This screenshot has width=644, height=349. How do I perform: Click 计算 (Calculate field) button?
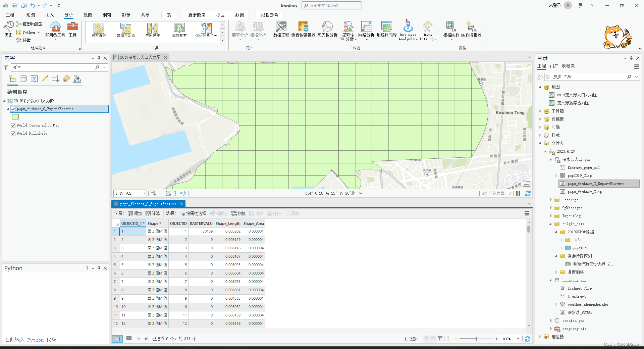153,213
